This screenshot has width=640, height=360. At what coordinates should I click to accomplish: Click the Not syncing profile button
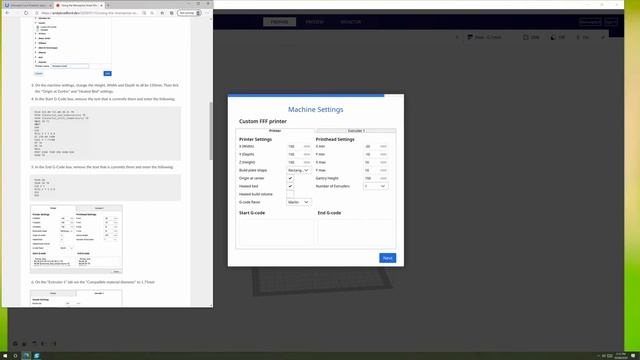click(x=189, y=13)
